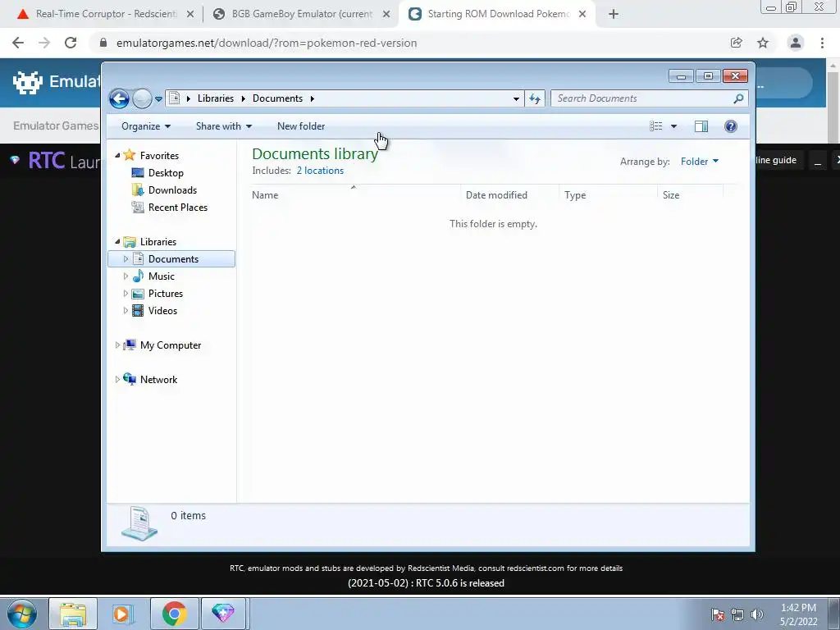
Task: Open the recent pages dropdown beside the Explorer nav arrows
Action: point(158,99)
